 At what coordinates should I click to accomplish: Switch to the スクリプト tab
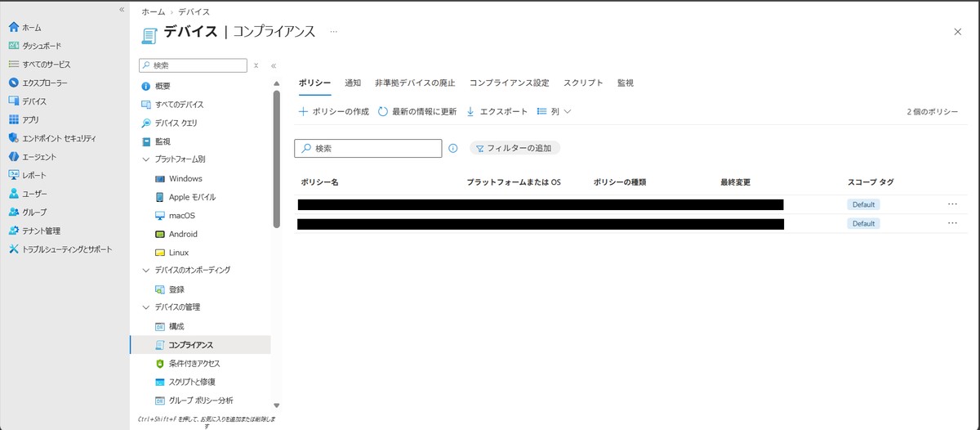click(583, 83)
